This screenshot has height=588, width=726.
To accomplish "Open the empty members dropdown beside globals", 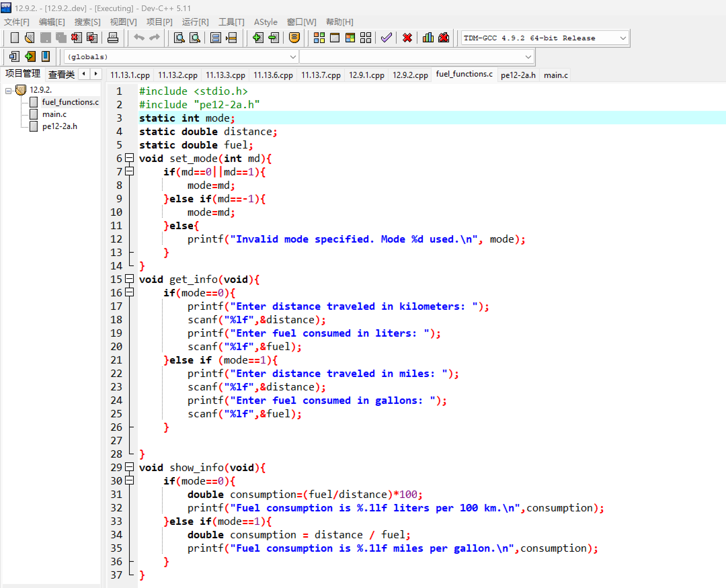I will (528, 57).
